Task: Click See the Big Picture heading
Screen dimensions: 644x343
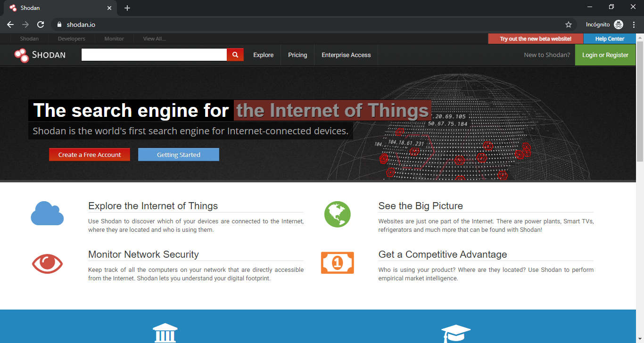Action: coord(421,206)
